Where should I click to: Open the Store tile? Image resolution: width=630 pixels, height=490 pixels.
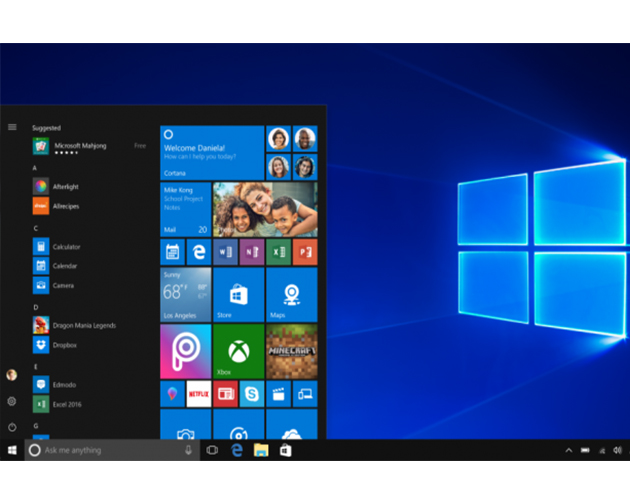[x=239, y=295]
